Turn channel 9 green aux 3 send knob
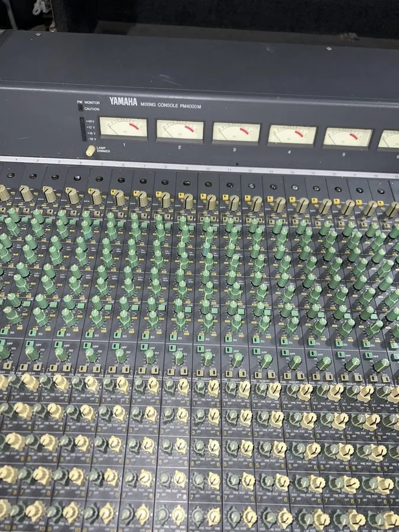Viewport: 399px width, 532px height. click(169, 414)
